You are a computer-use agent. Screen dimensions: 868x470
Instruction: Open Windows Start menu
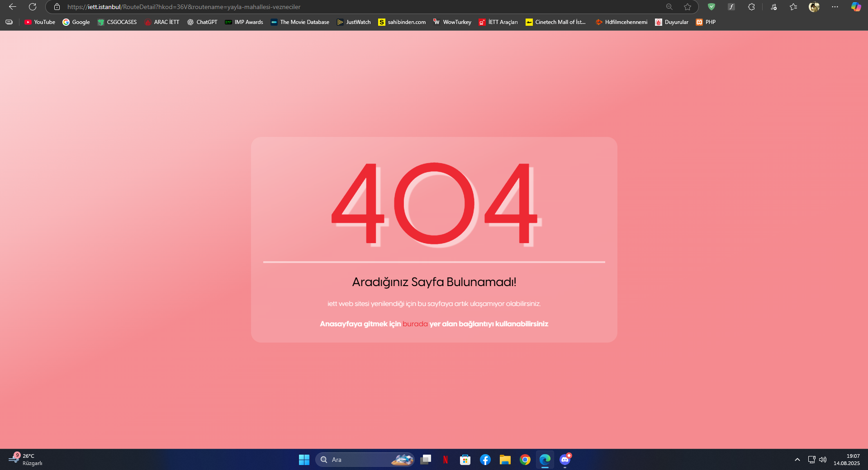click(x=304, y=460)
